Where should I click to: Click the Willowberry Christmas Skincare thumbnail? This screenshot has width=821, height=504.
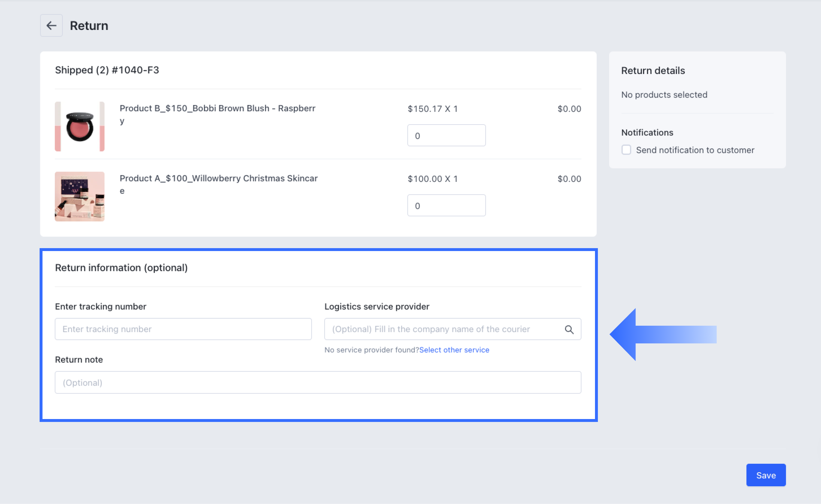click(x=80, y=197)
